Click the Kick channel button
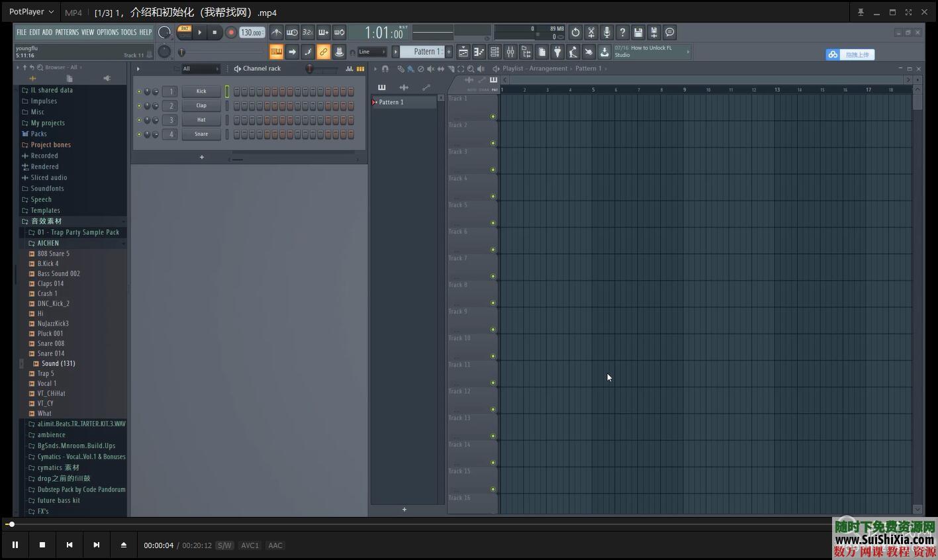This screenshot has width=938, height=560. (x=201, y=91)
